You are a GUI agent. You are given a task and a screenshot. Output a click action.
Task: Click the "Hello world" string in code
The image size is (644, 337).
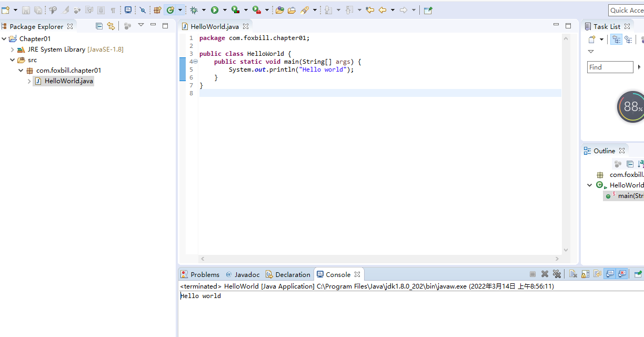324,70
